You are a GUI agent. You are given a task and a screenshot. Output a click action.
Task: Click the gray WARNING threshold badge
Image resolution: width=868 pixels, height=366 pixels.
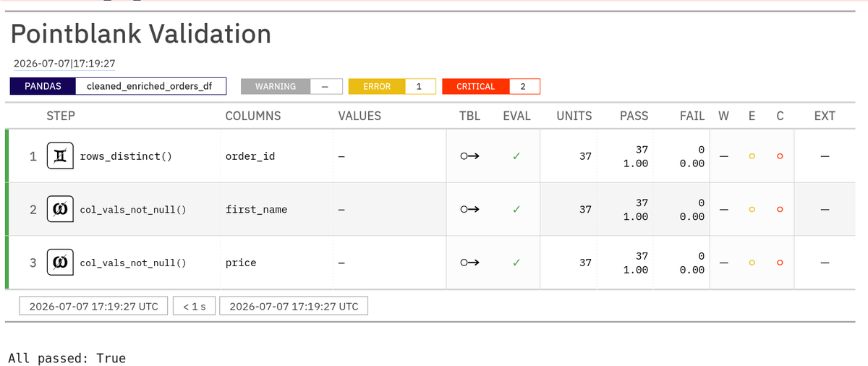(276, 86)
